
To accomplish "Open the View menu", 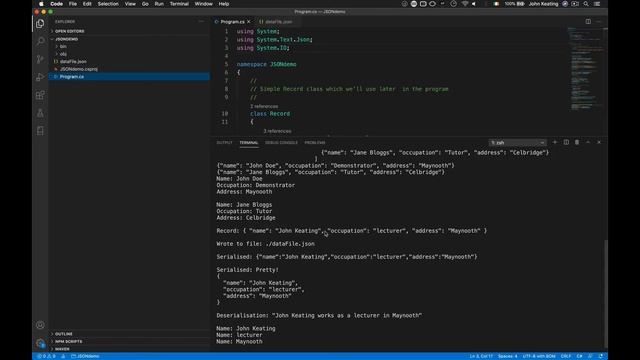I will tap(130, 4).
